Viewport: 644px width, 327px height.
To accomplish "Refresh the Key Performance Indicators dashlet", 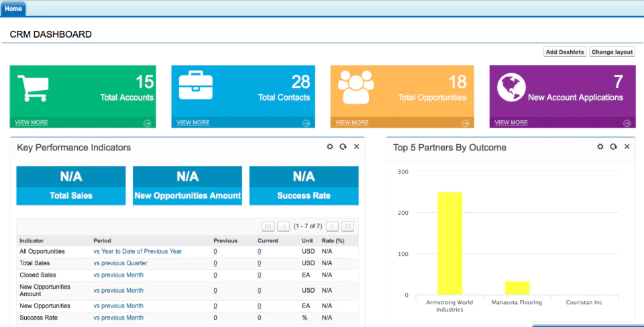I will (343, 146).
